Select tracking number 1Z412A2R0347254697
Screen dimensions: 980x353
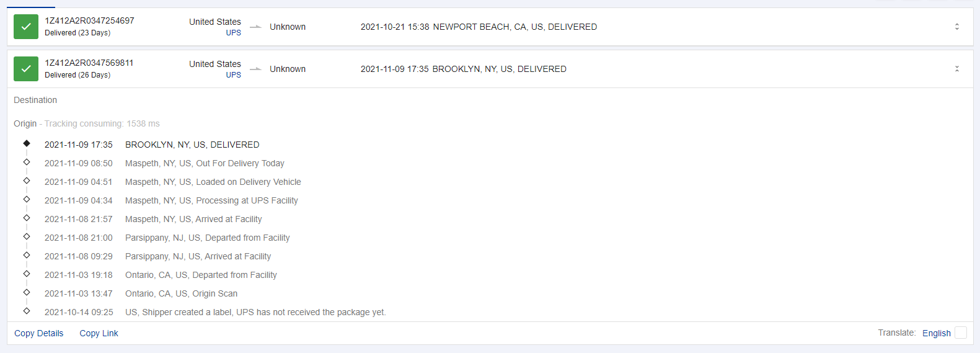(89, 20)
